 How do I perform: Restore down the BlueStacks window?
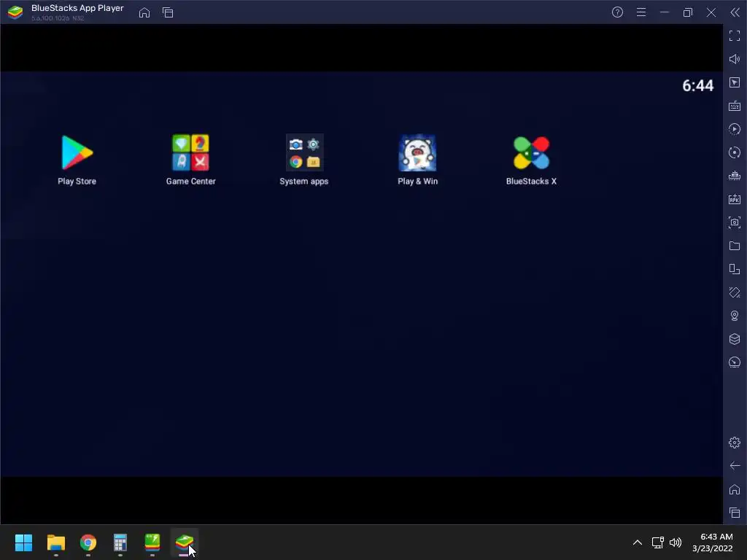tap(687, 12)
